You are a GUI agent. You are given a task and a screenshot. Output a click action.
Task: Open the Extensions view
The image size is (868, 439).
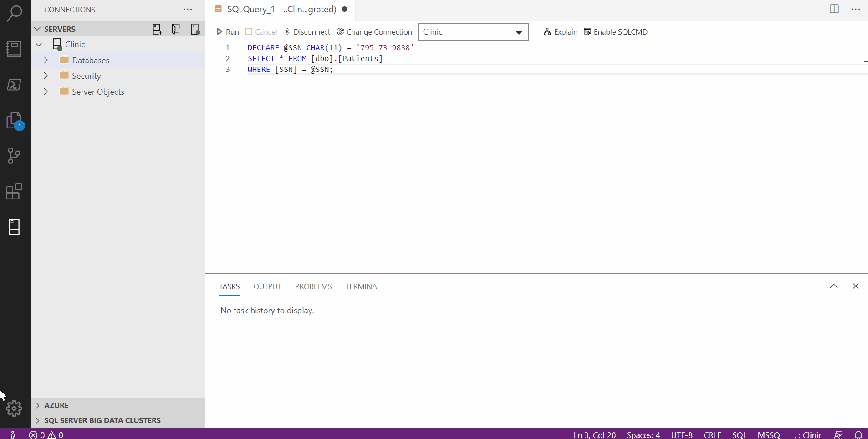pyautogui.click(x=14, y=191)
